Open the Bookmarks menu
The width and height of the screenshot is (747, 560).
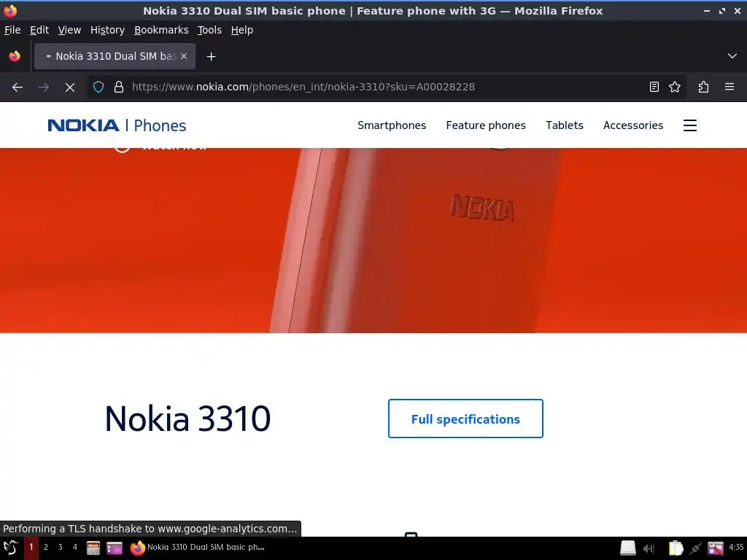click(x=161, y=30)
